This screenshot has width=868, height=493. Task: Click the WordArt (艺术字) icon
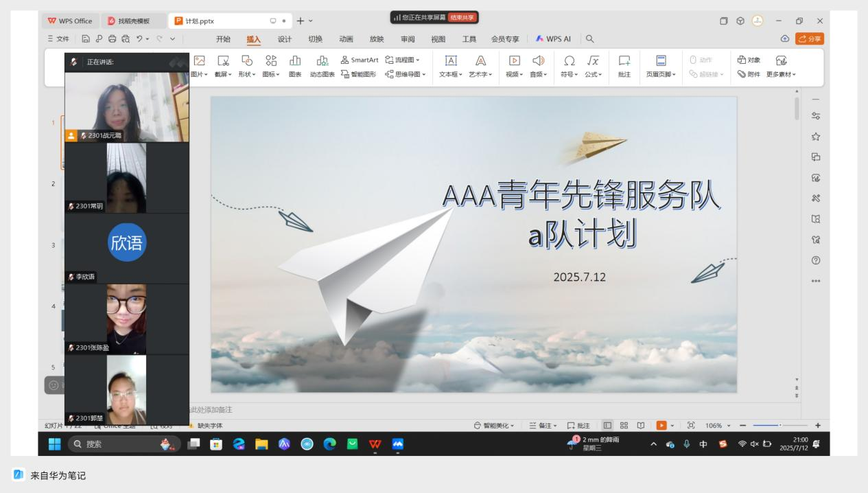tap(481, 66)
